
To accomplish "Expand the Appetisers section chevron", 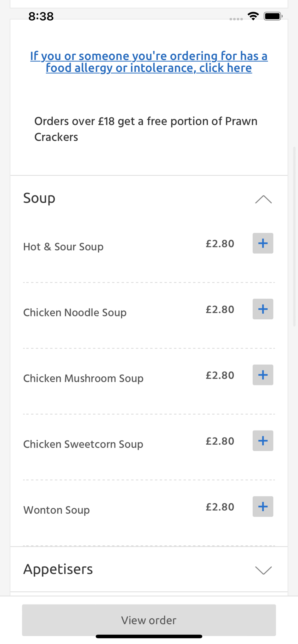I will pyautogui.click(x=263, y=570).
